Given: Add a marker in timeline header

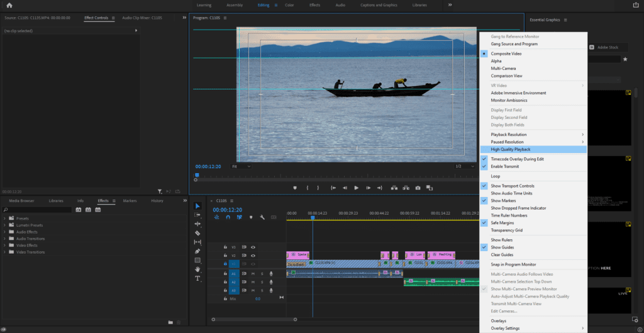Looking at the screenshot, I should [x=251, y=217].
